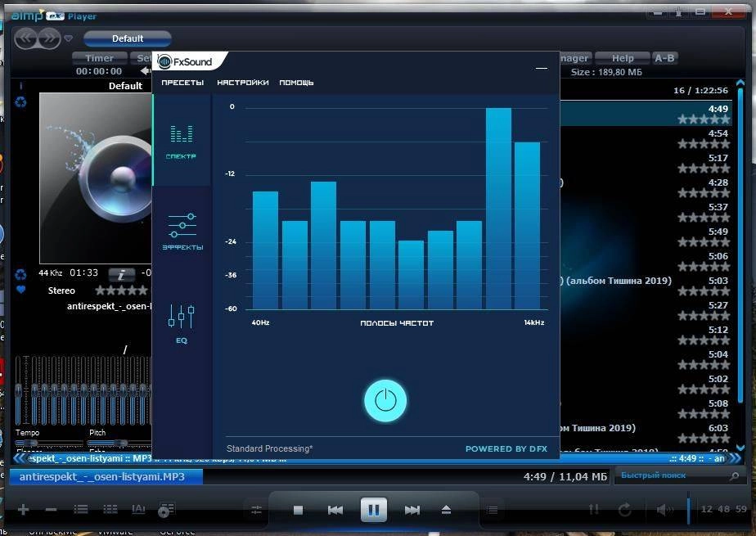
Task: Stop playback in AIMP
Action: 298,510
